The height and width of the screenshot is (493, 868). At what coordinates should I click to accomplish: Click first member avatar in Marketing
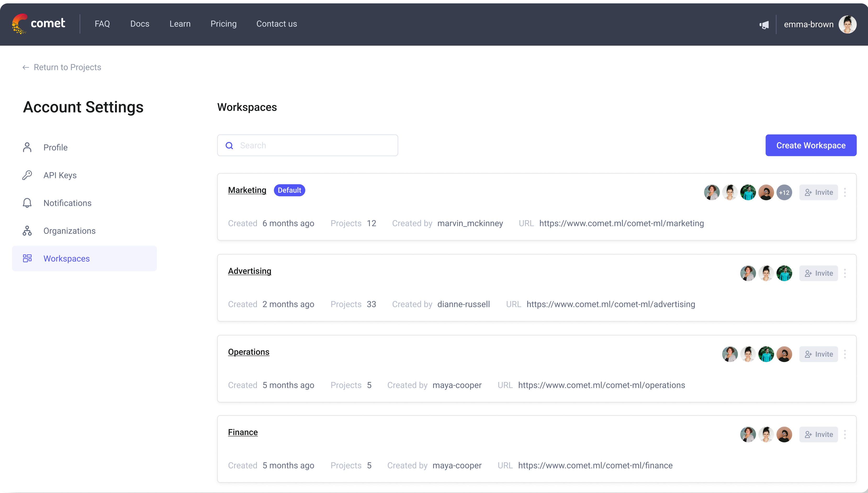tap(712, 192)
